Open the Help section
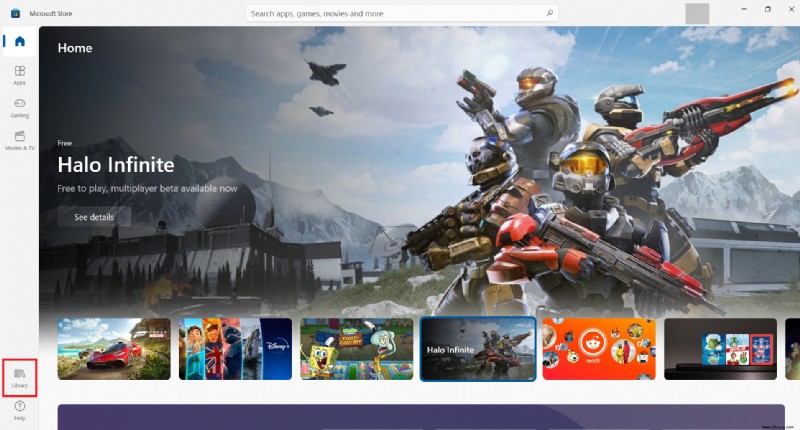The height and width of the screenshot is (430, 800). 19,410
